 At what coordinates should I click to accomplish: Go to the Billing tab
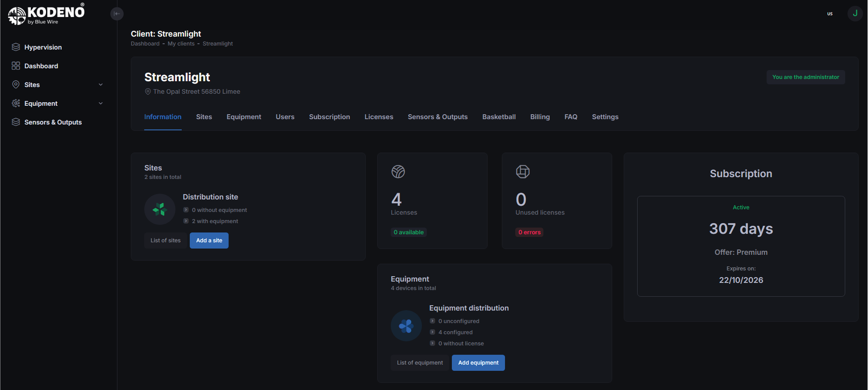(x=540, y=117)
